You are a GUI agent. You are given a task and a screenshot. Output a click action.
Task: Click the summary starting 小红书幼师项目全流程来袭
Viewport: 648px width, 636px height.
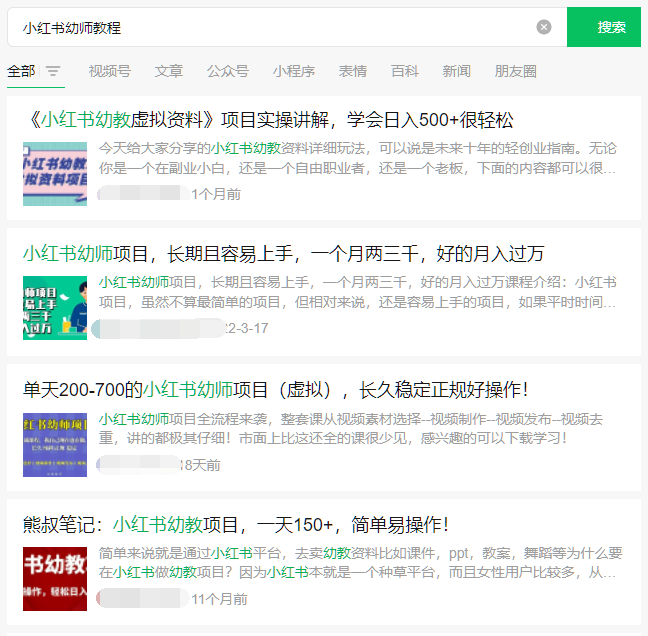tap(351, 429)
